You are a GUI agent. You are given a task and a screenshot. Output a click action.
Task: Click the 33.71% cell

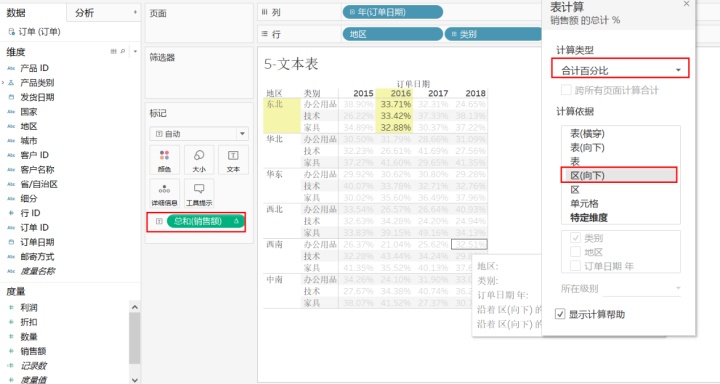click(x=395, y=104)
